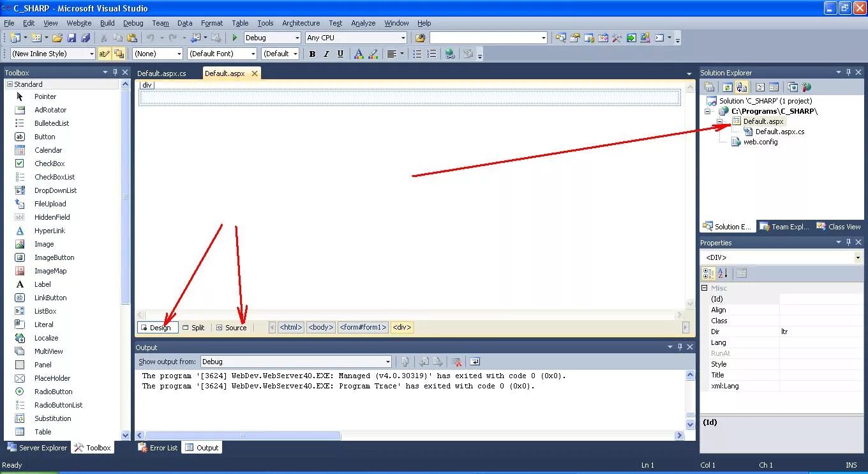Select the html tag in breadcrumb
Viewport: 868px width, 474px height.
(x=290, y=327)
